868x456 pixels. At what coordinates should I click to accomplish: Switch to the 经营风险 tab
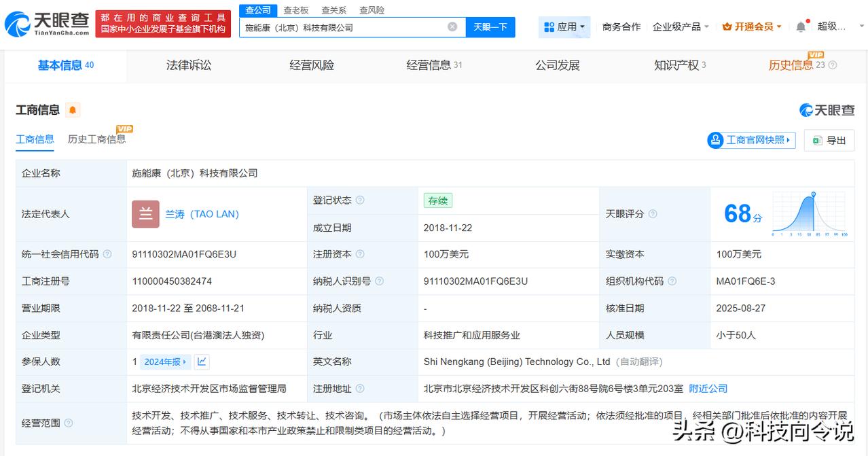pos(312,65)
